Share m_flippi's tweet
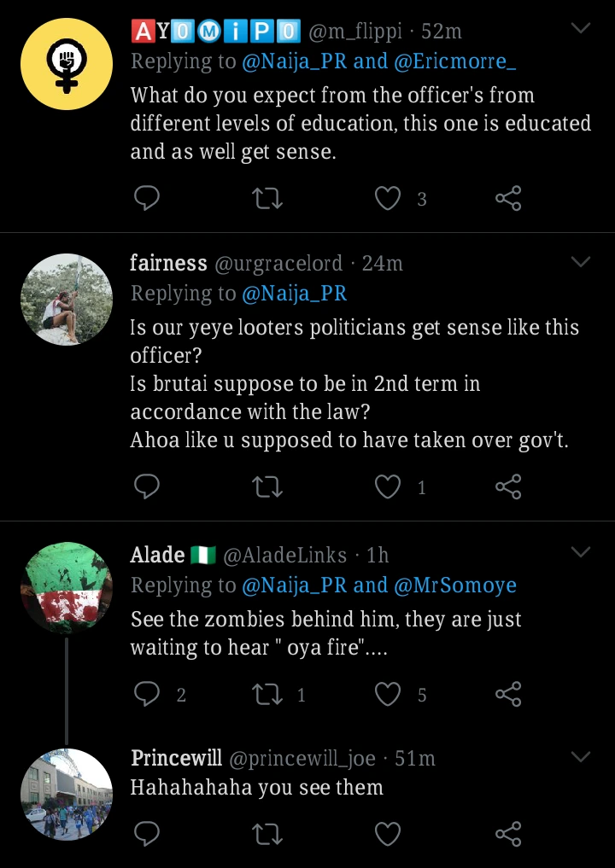The height and width of the screenshot is (868, 615). click(x=508, y=199)
